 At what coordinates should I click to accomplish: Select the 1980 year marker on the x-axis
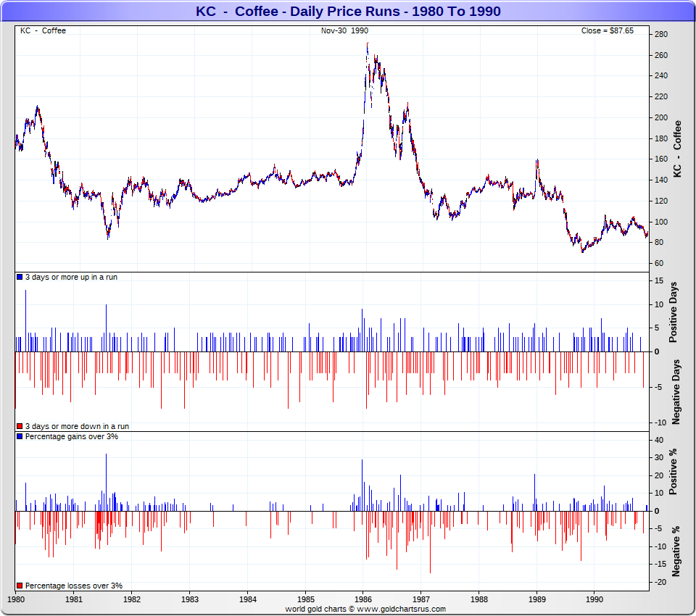pos(16,600)
